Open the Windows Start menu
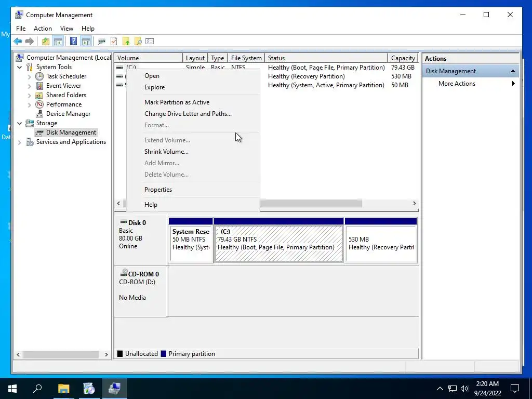 12,389
